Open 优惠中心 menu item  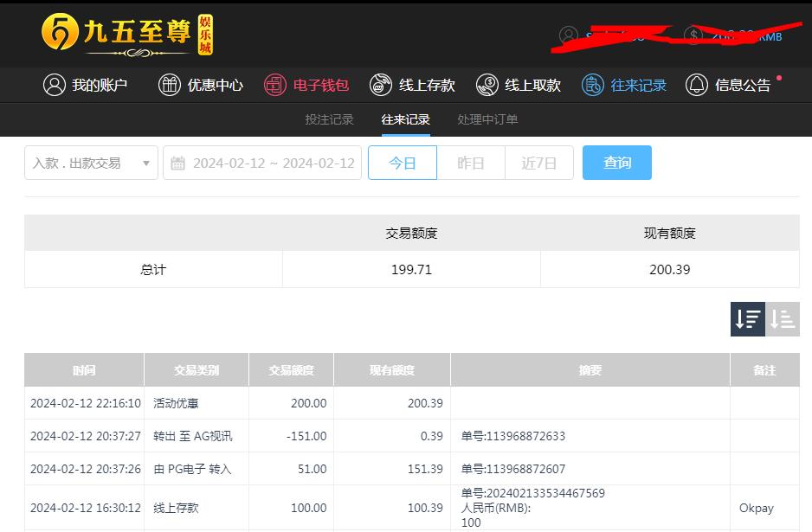pyautogui.click(x=201, y=85)
